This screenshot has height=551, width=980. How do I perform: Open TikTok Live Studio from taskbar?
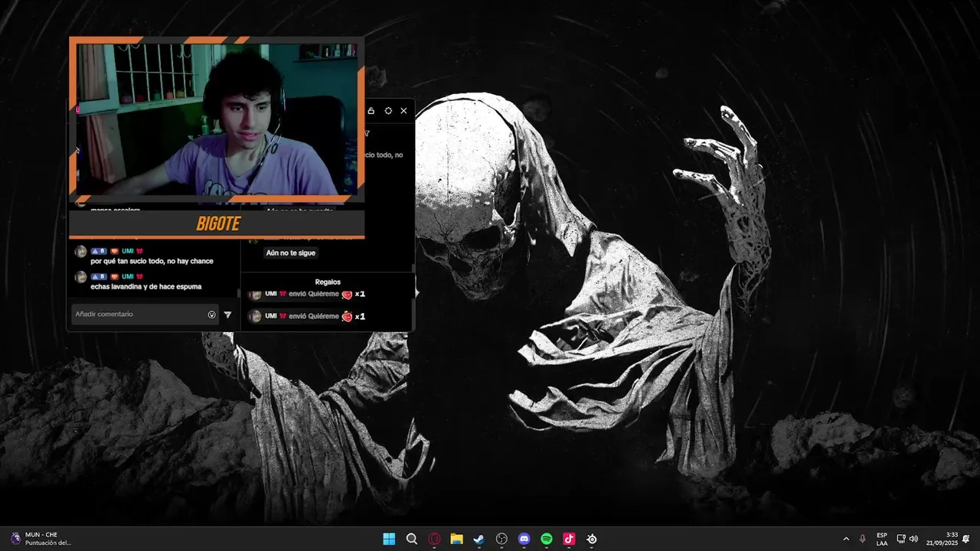[569, 539]
